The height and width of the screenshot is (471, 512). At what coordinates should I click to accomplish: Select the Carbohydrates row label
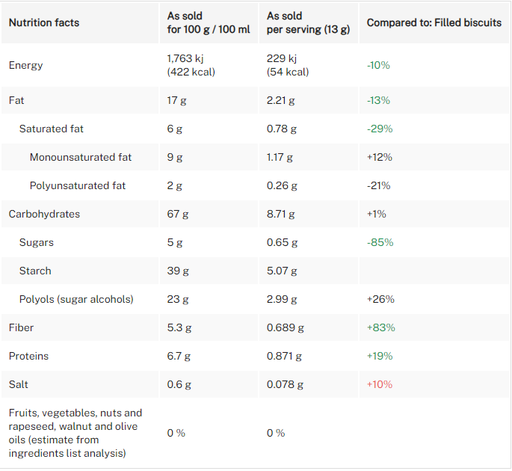point(44,214)
